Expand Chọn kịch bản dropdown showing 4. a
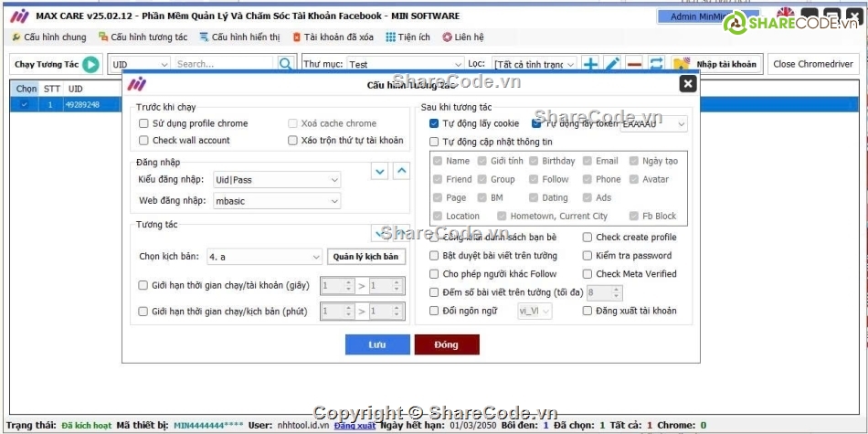Viewport: 868px width, 434px height. coord(264,257)
